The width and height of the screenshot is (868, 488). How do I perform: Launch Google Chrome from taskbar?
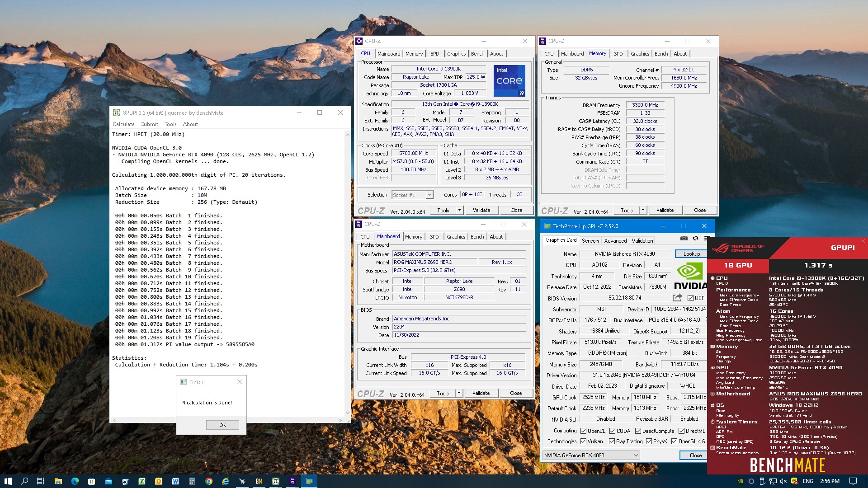[x=208, y=481]
